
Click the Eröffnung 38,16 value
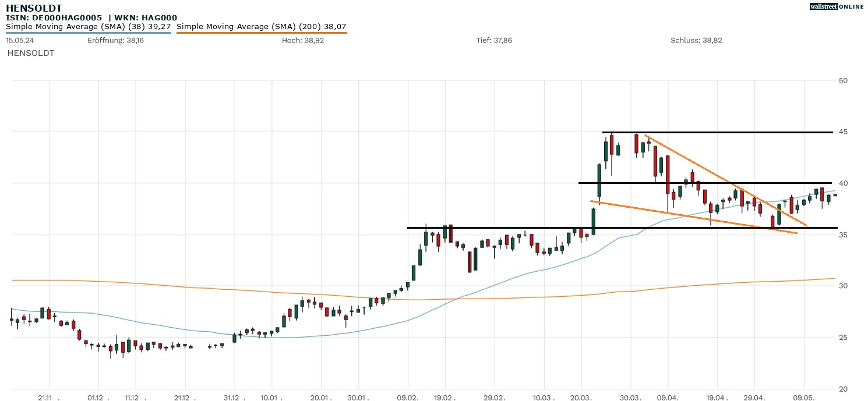point(107,40)
